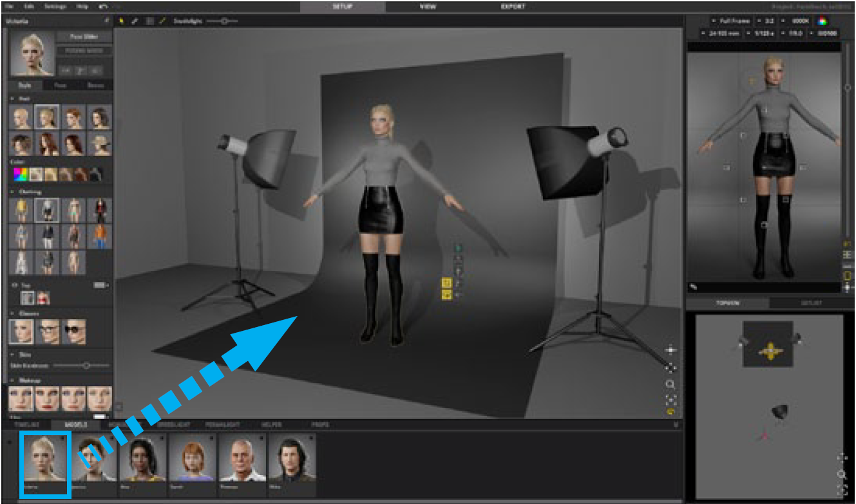The width and height of the screenshot is (856, 504).
Task: Select the arrow pointer tool in viewport toolbar
Action: point(122,21)
